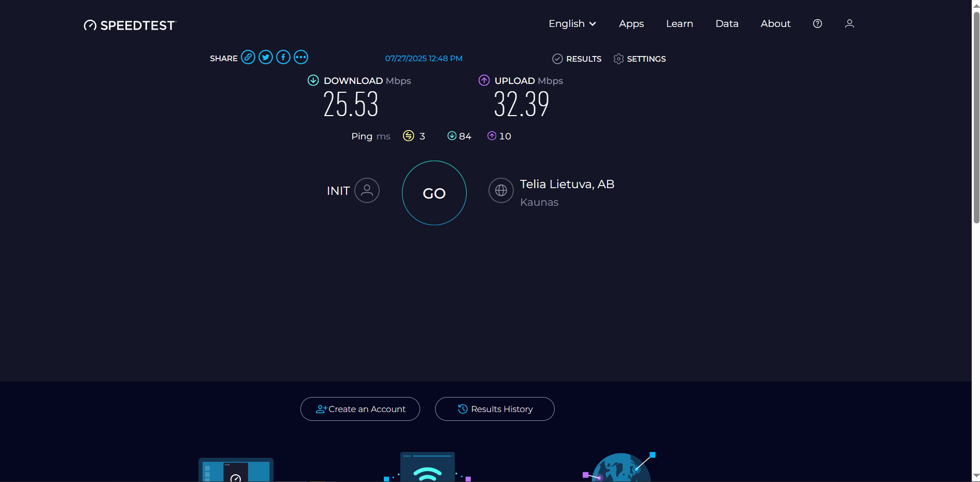
Task: Open the English language dropdown
Action: (572, 24)
